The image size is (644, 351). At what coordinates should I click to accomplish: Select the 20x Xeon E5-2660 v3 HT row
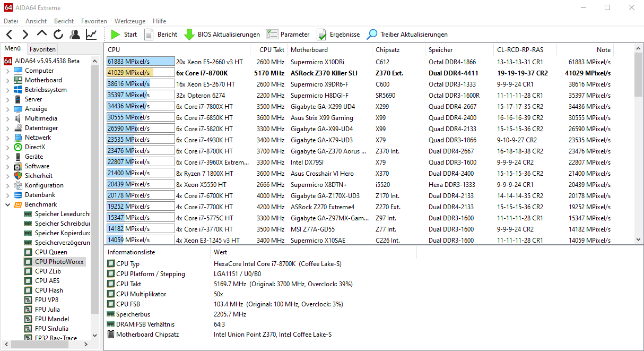[x=360, y=62]
